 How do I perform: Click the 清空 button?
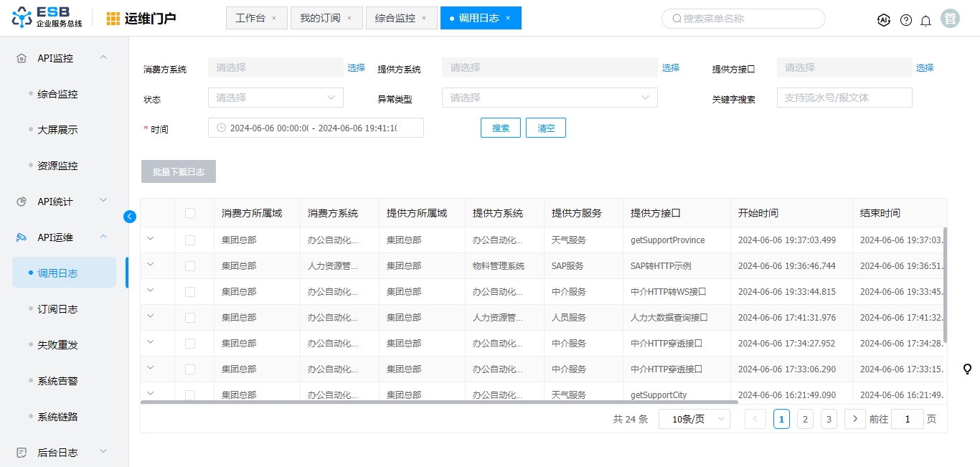click(546, 128)
